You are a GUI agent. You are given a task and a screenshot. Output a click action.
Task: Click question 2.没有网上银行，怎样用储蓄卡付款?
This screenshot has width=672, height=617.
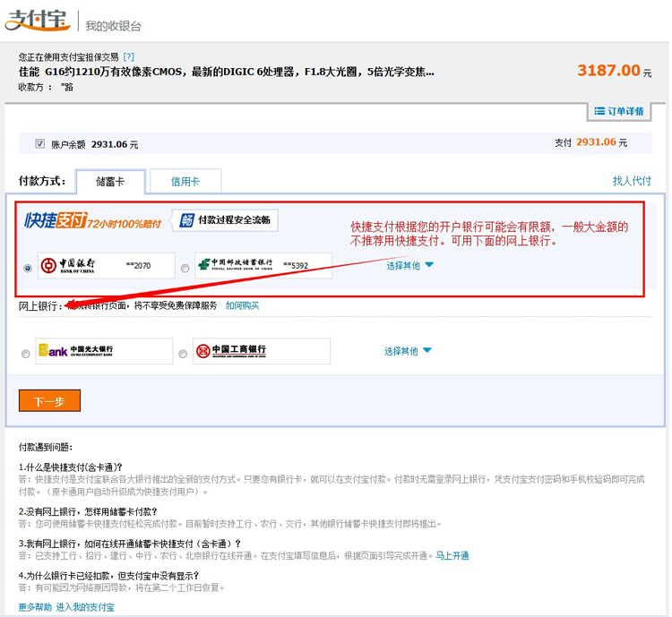tap(88, 511)
